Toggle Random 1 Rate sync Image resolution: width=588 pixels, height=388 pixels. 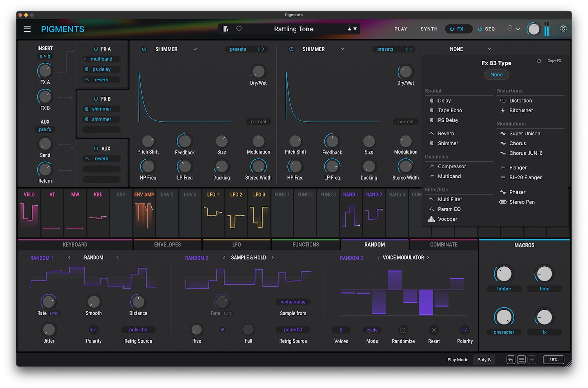coord(54,313)
